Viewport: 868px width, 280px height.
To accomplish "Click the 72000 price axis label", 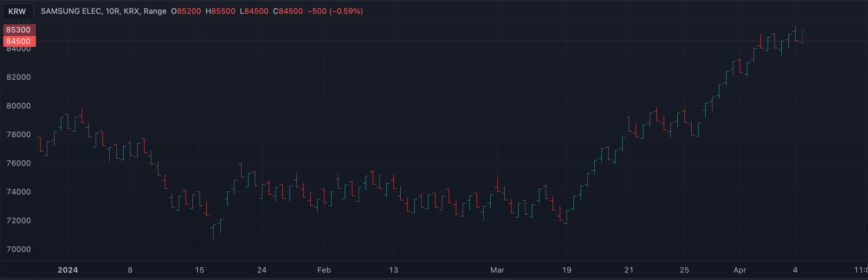I will [x=19, y=220].
